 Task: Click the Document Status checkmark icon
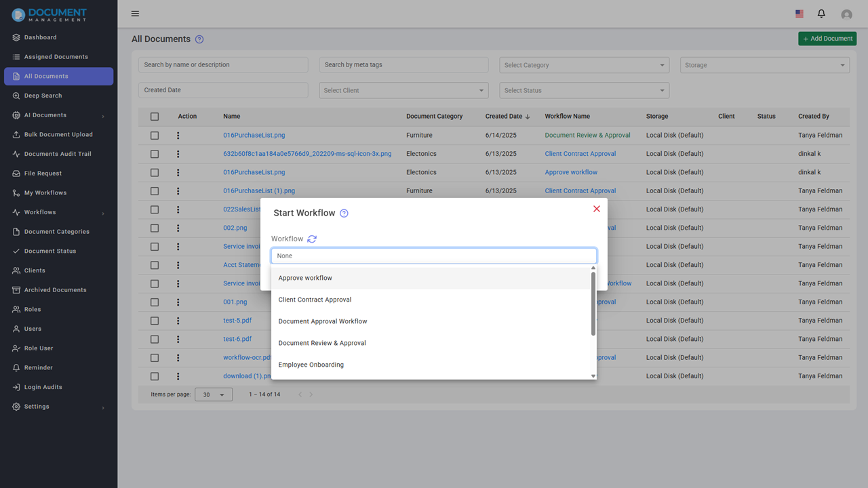16,251
